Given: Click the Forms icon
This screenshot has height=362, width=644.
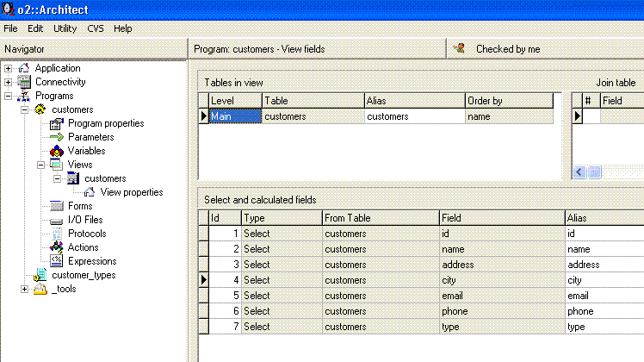Looking at the screenshot, I should click(57, 206).
